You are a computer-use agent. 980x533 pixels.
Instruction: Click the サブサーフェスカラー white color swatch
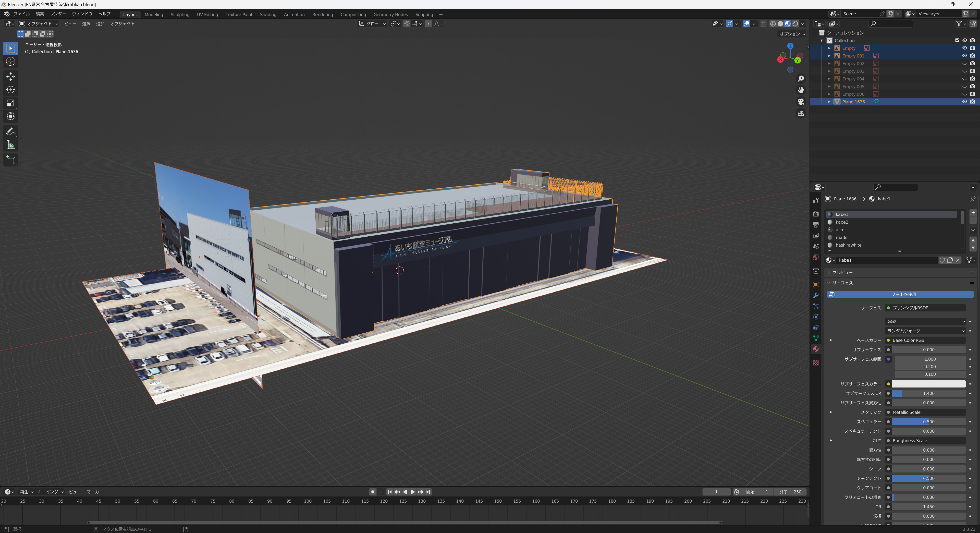coord(929,384)
